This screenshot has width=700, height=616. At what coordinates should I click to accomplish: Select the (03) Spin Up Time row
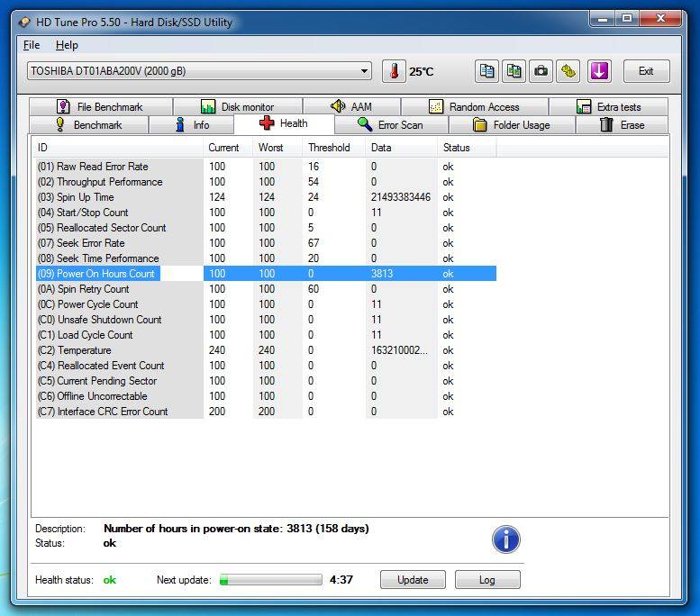pos(266,197)
